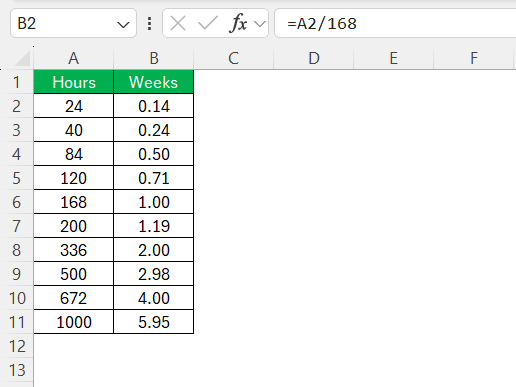Select row 2 header
516x387 pixels.
click(x=17, y=106)
